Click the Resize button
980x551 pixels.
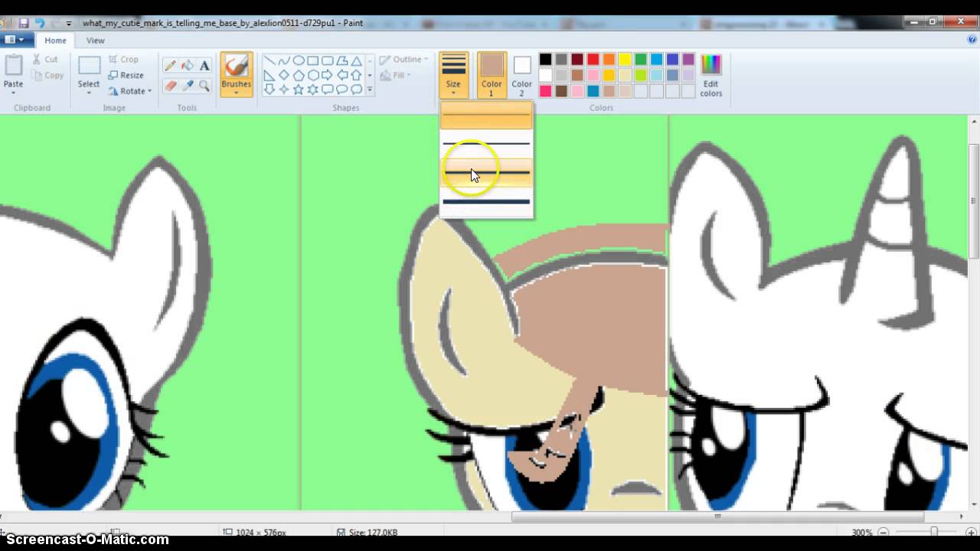pos(126,75)
